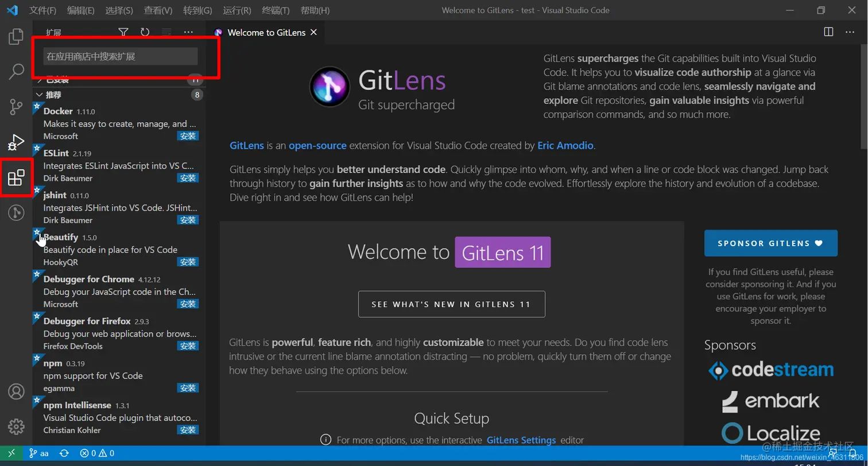Split the editor to the right
Viewport: 868px width, 466px height.
pyautogui.click(x=828, y=32)
